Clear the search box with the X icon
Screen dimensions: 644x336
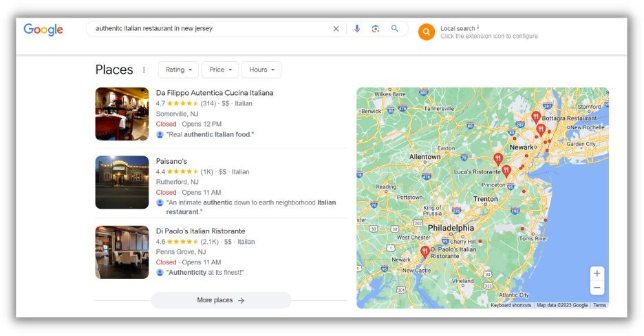[336, 29]
